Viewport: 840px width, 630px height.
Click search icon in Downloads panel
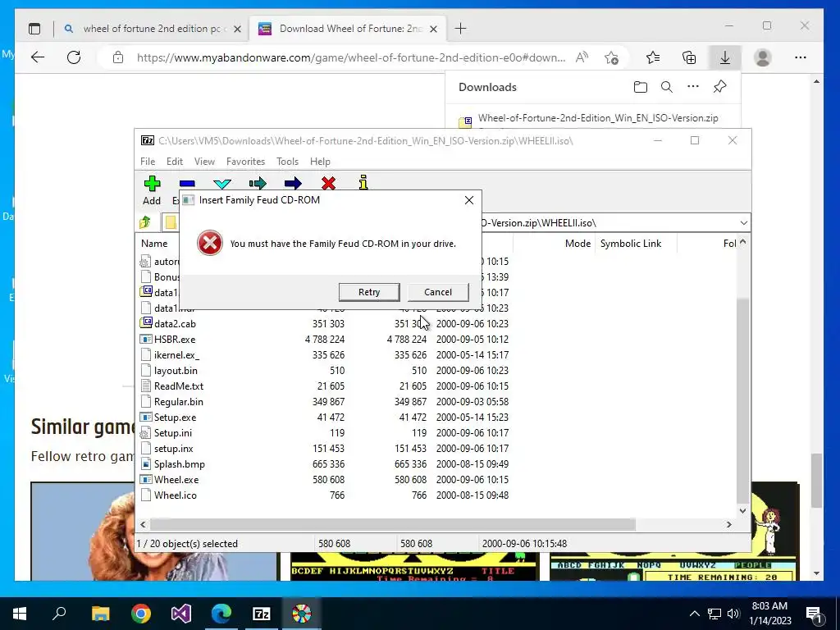tap(666, 87)
